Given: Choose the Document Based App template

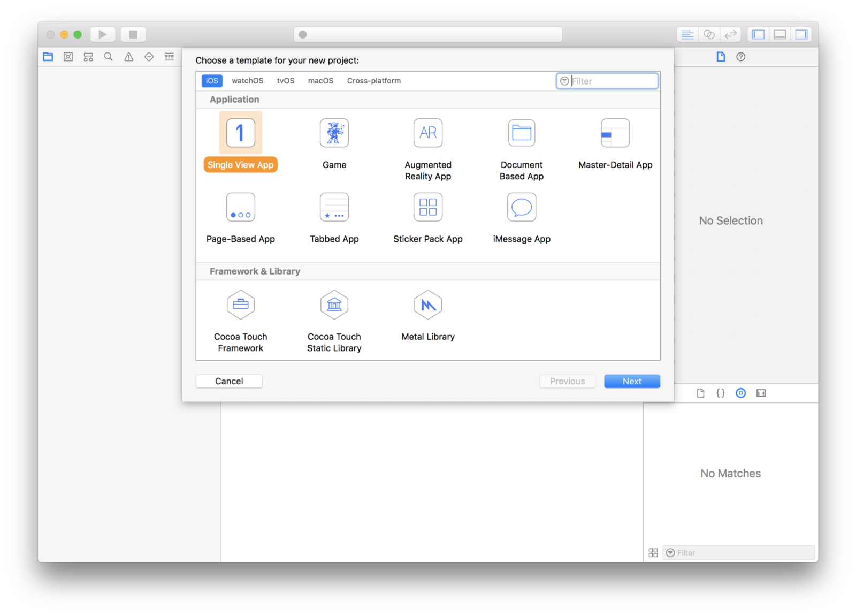Looking at the screenshot, I should tap(522, 149).
